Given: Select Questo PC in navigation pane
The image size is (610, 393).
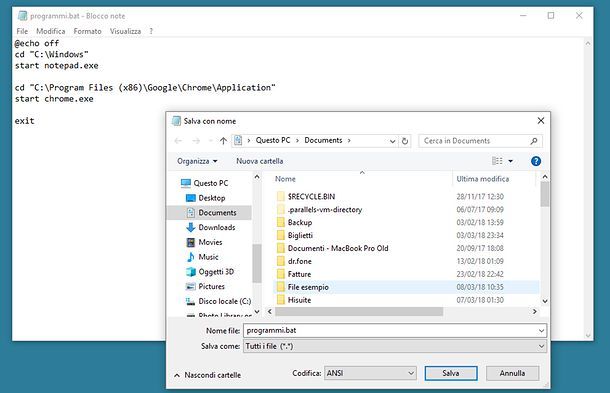Looking at the screenshot, I should pyautogui.click(x=210, y=183).
